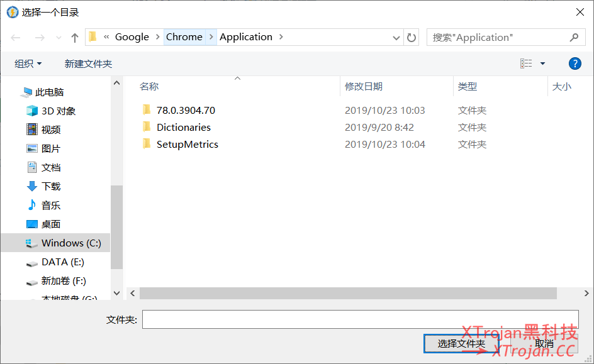Click horizontal scrollbar right arrow
594x364 pixels.
click(x=586, y=293)
